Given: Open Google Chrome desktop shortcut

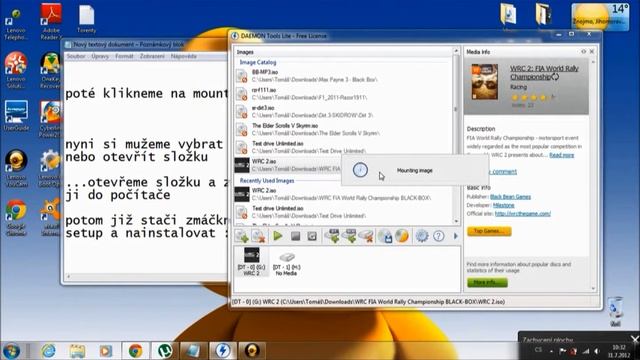Looking at the screenshot, I should [x=16, y=217].
